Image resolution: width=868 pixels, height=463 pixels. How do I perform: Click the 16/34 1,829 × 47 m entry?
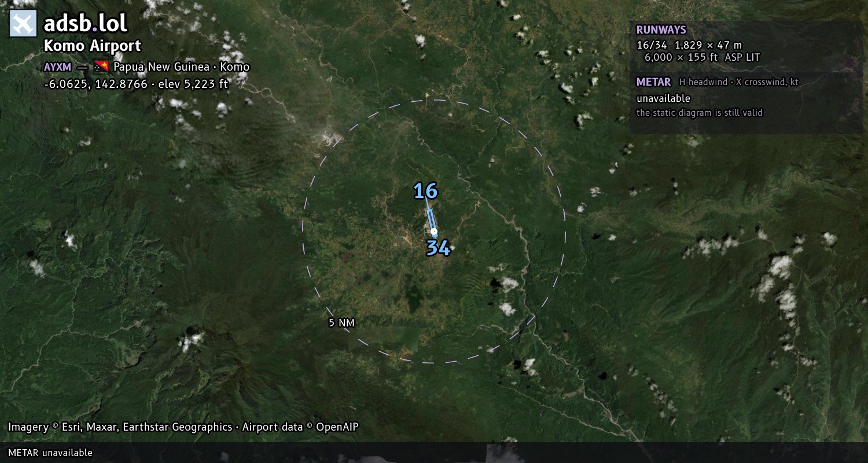(689, 45)
